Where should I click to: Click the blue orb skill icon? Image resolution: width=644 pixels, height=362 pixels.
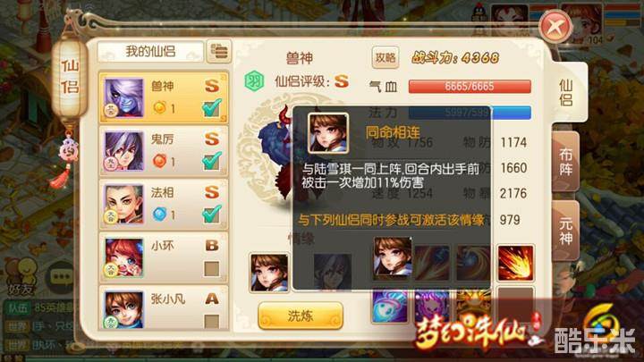click(389, 307)
